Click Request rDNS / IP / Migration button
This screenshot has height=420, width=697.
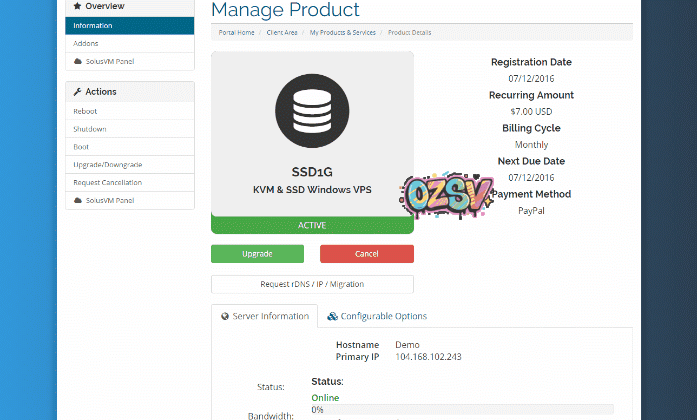312,284
